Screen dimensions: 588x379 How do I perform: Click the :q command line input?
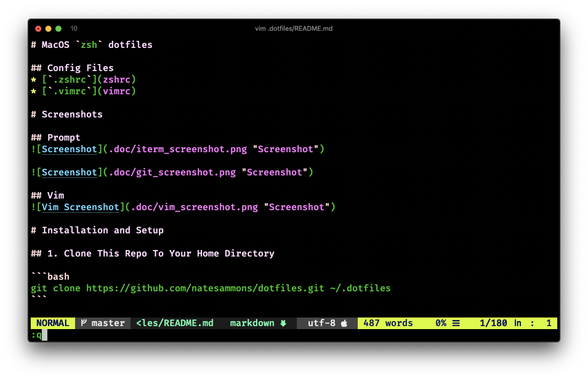pyautogui.click(x=37, y=335)
